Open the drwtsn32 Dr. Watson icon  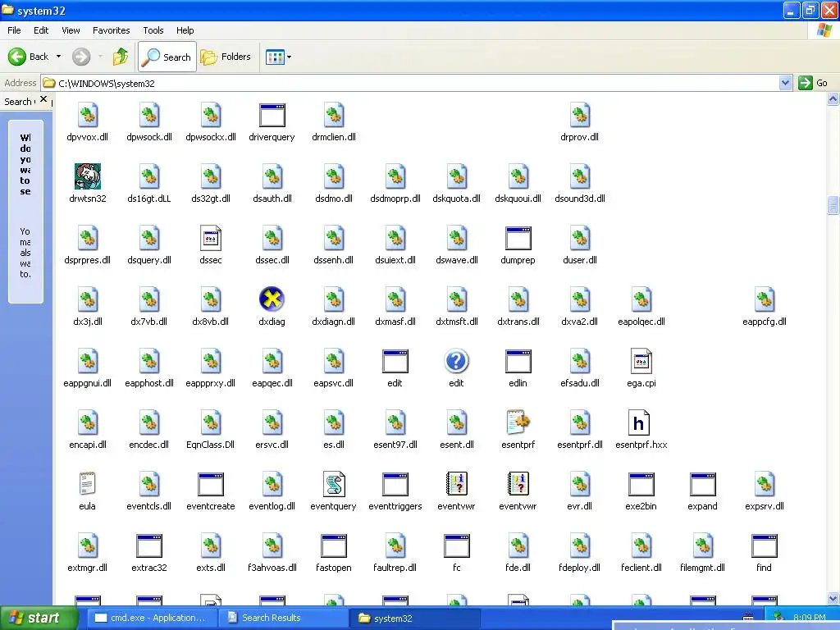coord(87,177)
